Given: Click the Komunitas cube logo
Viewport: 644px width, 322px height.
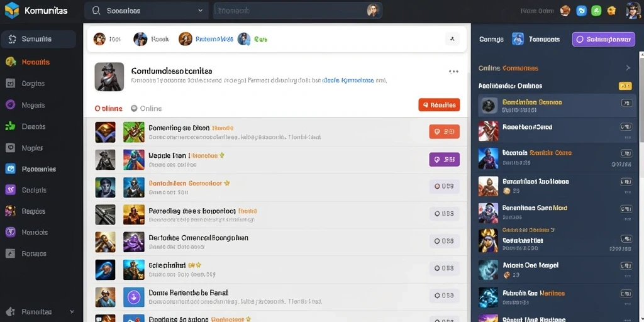Looking at the screenshot, I should click(12, 10).
